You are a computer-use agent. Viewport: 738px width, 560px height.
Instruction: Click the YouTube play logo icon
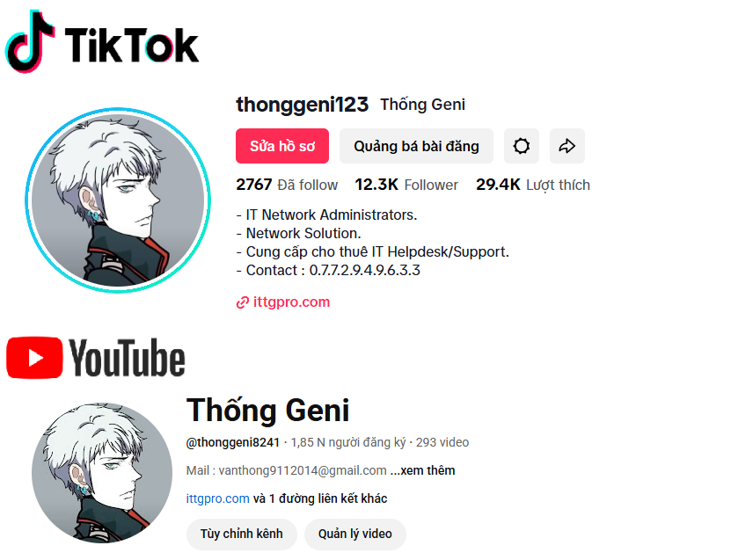pyautogui.click(x=34, y=358)
